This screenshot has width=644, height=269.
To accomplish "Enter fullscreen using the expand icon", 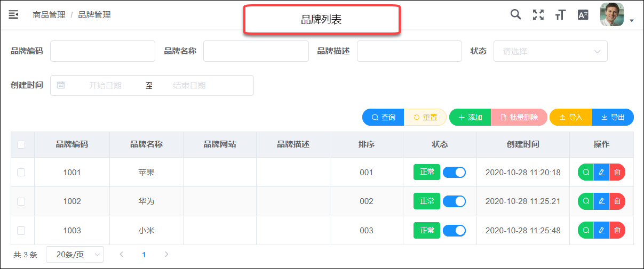I will point(538,15).
